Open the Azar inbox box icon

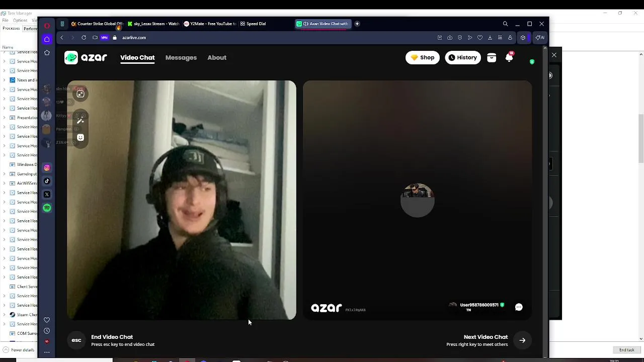click(x=492, y=57)
